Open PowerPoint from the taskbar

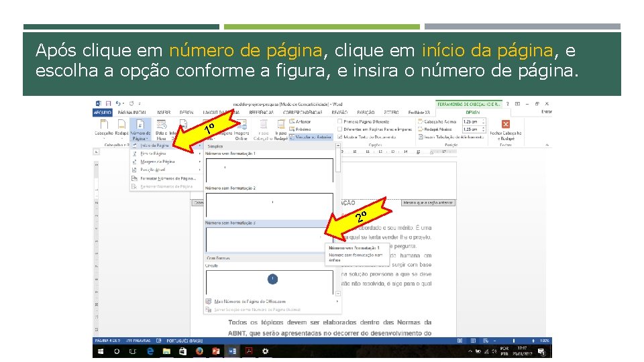click(x=215, y=351)
